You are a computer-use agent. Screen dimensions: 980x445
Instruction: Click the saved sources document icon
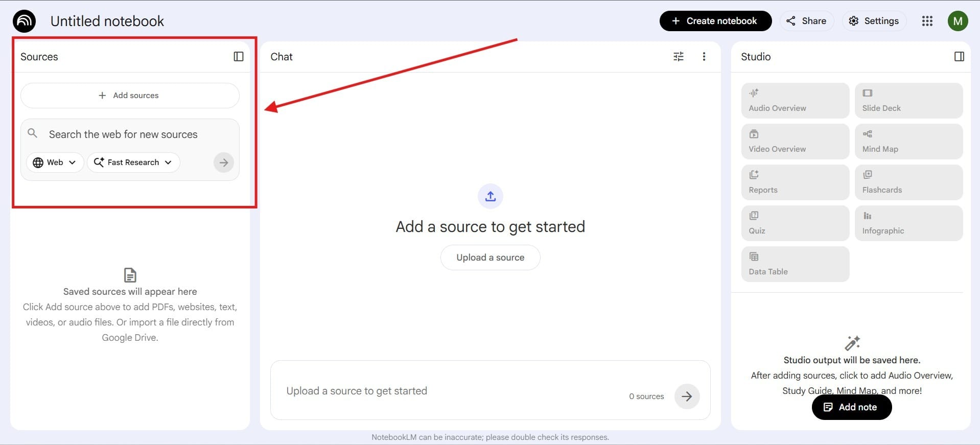pyautogui.click(x=130, y=275)
